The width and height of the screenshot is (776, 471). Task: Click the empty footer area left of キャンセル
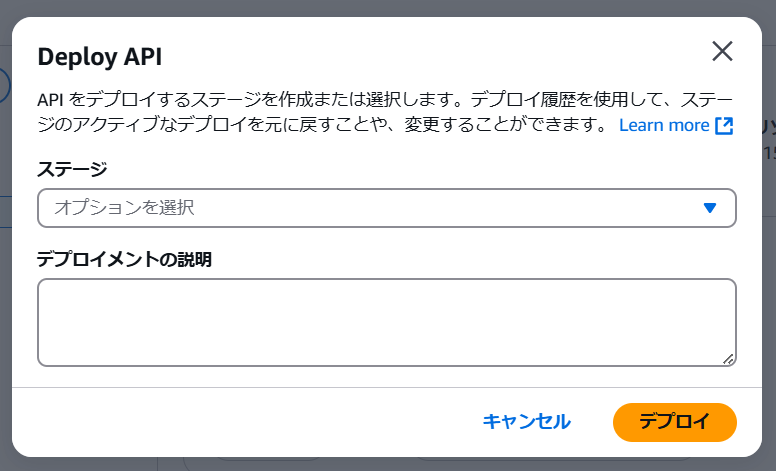click(x=250, y=422)
